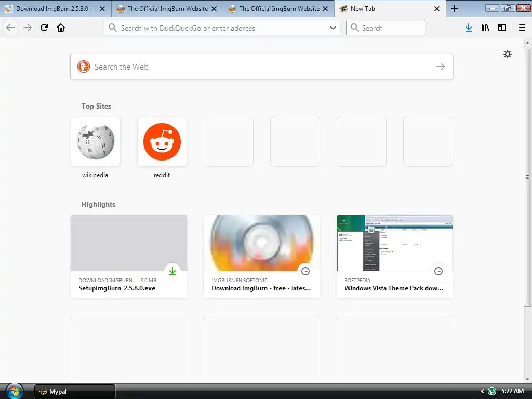Click the ImgBurn disc thumbnail
Screen dimensions: 532x399
coord(262,243)
